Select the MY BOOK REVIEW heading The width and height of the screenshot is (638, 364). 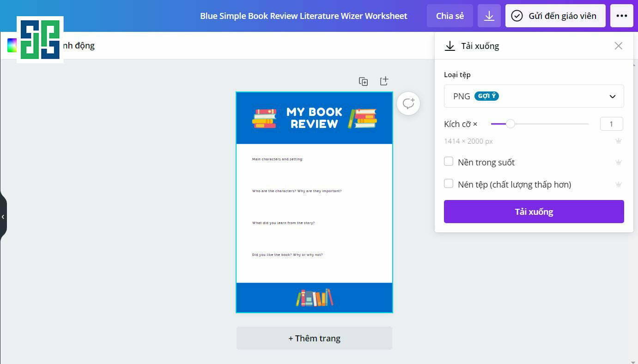314,118
